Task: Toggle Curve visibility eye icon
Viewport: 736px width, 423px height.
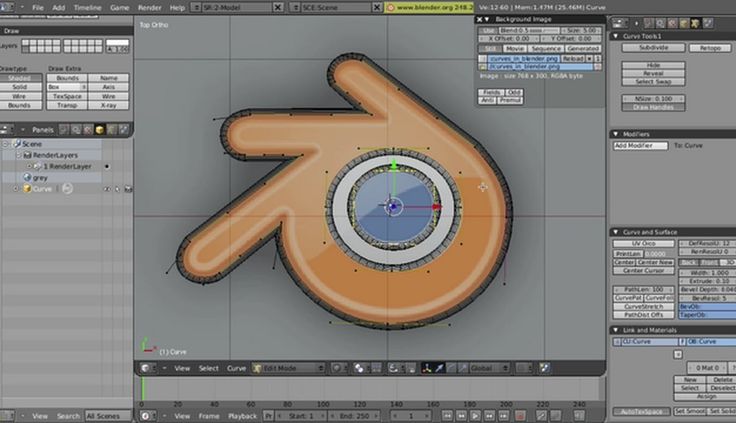Action: coord(107,189)
